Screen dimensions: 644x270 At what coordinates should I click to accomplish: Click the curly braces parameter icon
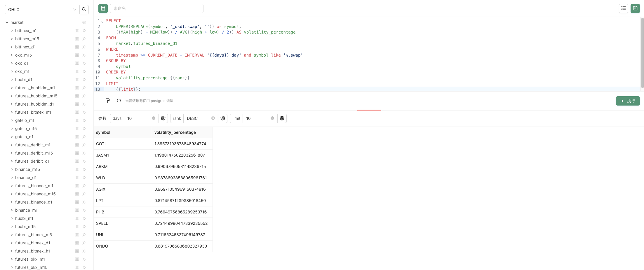point(119,101)
